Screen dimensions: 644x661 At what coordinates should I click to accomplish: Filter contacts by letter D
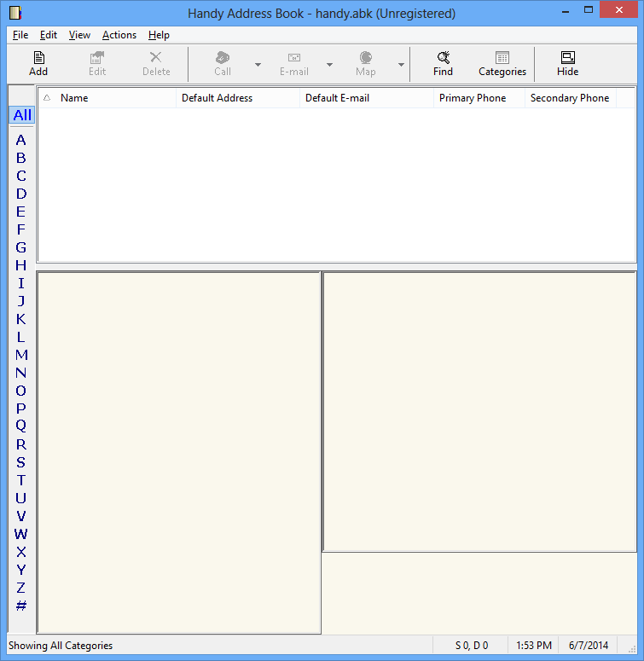(21, 194)
